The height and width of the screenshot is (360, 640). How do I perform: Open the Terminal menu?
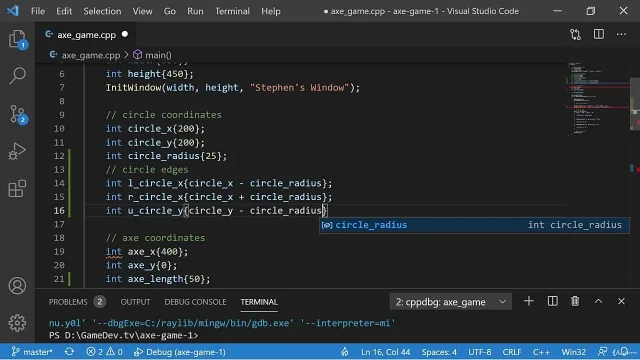click(x=232, y=11)
